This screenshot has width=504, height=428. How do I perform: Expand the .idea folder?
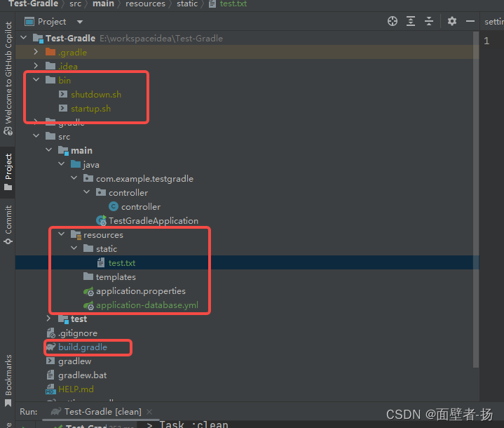tap(36, 66)
